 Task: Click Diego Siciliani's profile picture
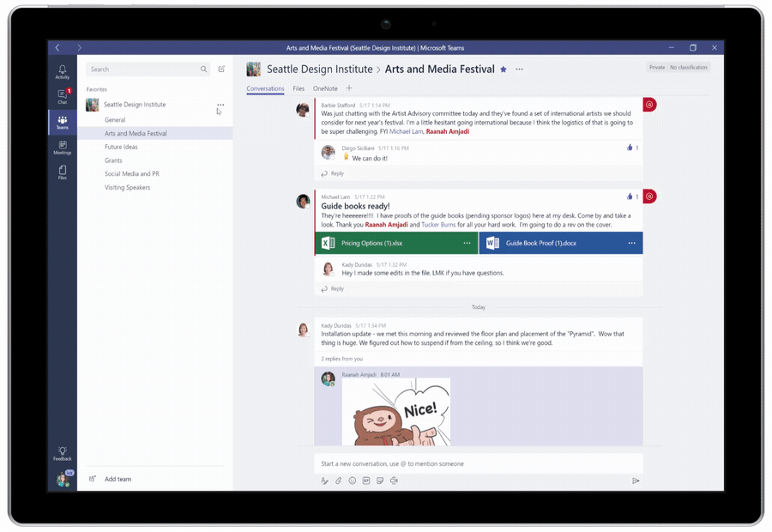(x=328, y=152)
